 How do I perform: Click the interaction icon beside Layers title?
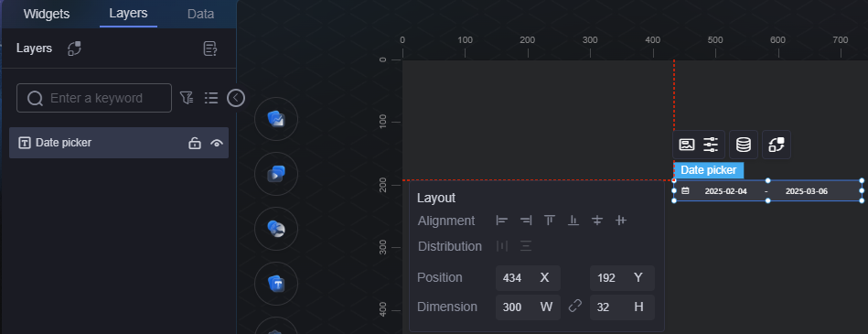(x=74, y=48)
